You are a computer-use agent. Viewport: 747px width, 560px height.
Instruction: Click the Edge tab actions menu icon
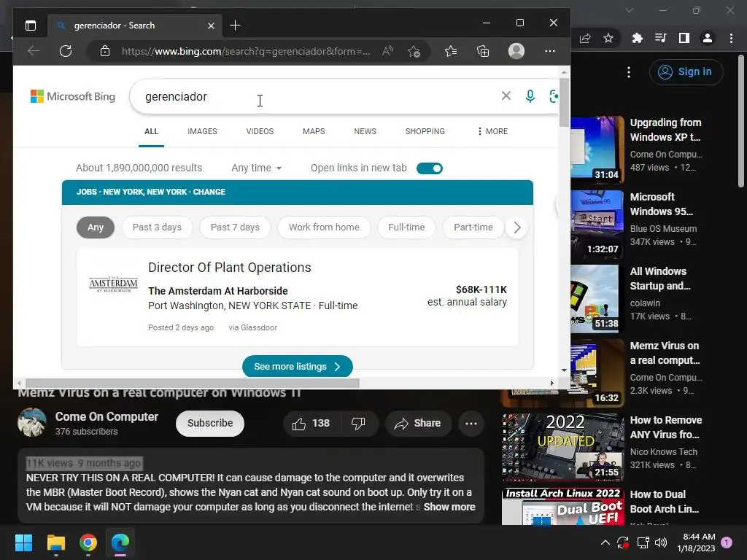coord(31,26)
